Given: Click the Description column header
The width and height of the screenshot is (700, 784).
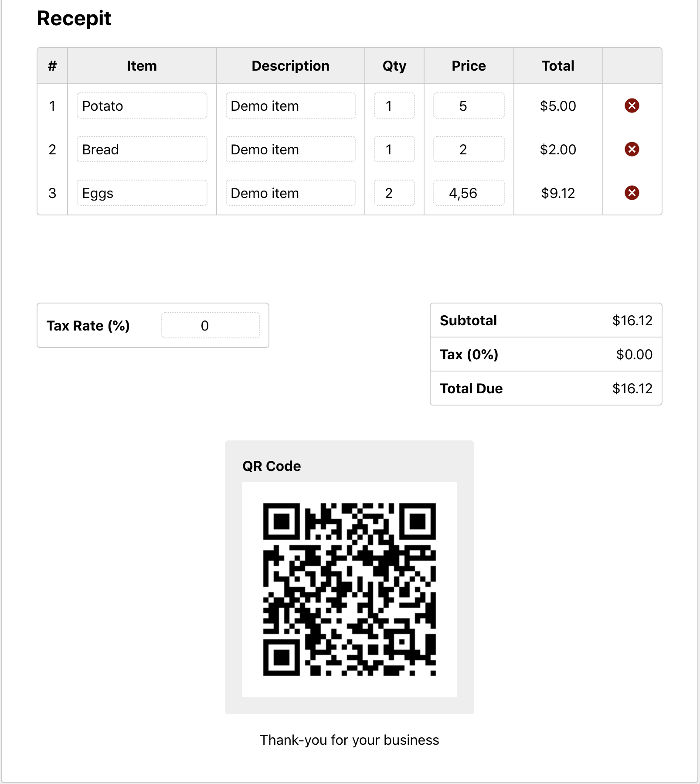Looking at the screenshot, I should point(291,66).
